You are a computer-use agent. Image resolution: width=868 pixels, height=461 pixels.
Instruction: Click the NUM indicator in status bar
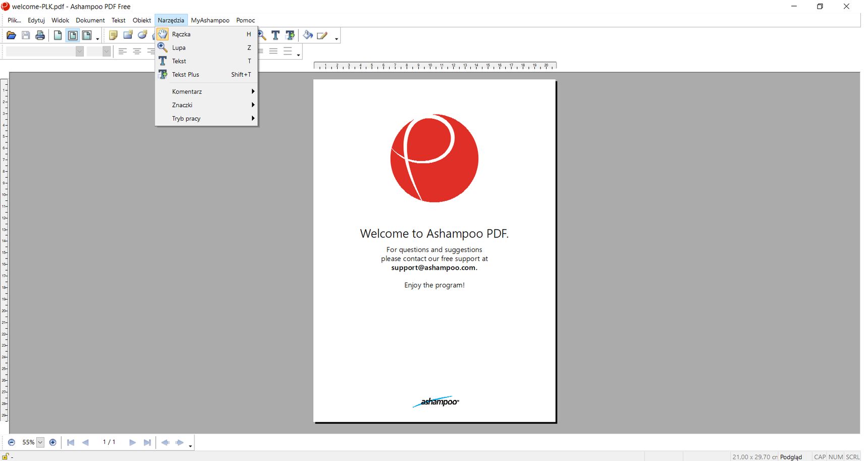coord(836,457)
